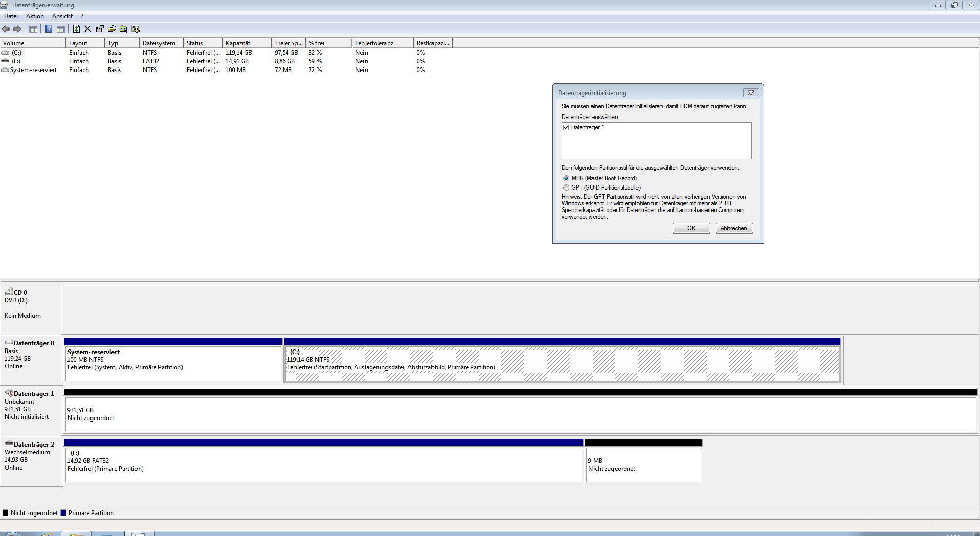Sort by the Volume column header
980x536 pixels.
33,43
